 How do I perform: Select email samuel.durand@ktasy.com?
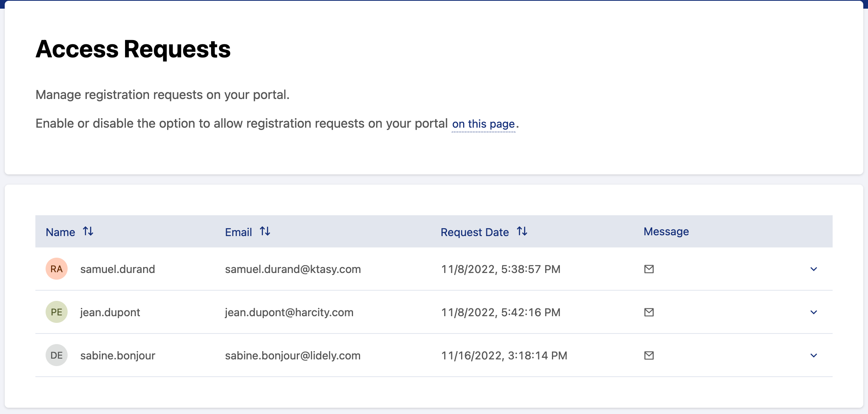click(x=292, y=269)
